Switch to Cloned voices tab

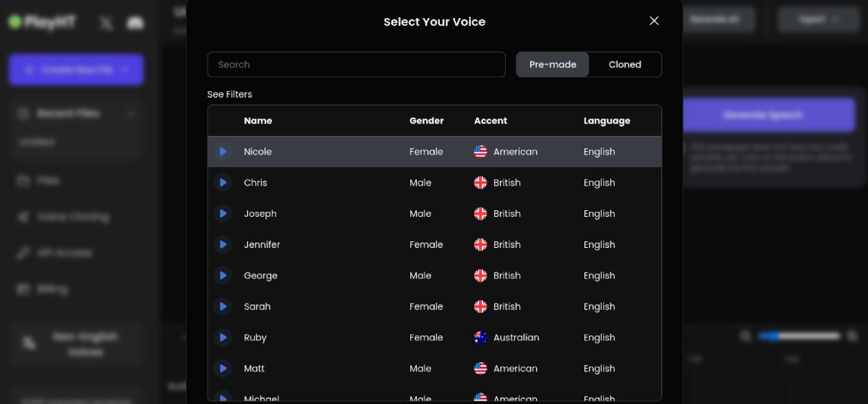click(x=625, y=64)
